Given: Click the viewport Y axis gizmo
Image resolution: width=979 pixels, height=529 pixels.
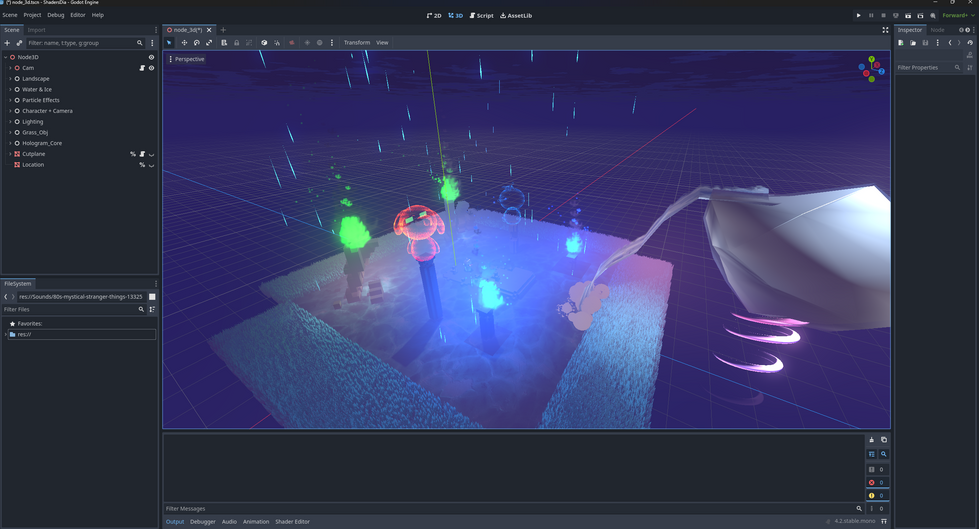Looking at the screenshot, I should [x=871, y=60].
